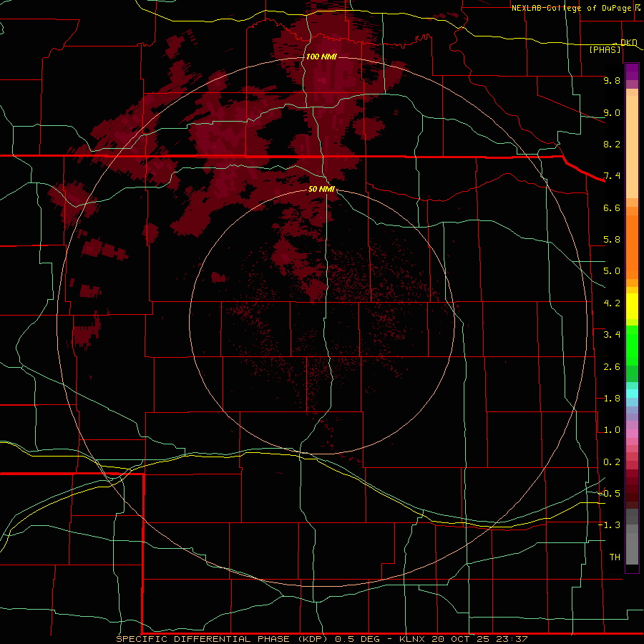Click the 50 NMI range ring label
The height and width of the screenshot is (644, 644).
(x=321, y=189)
